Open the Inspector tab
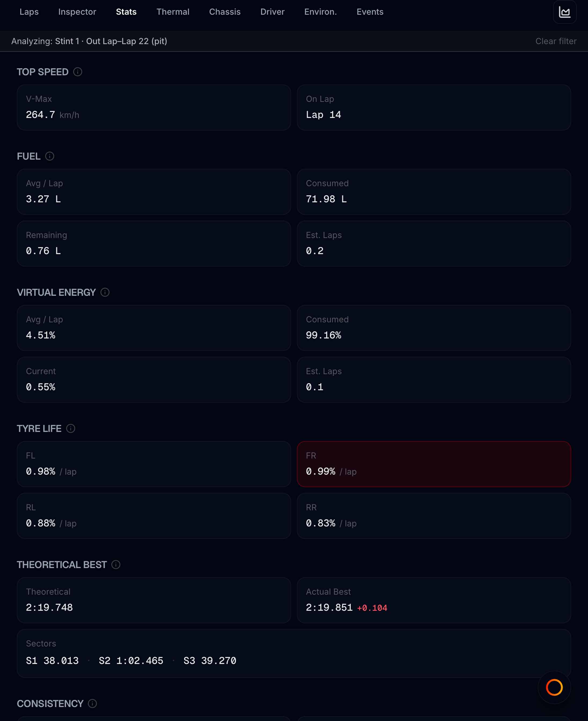Screen dimensions: 588x721 point(77,12)
